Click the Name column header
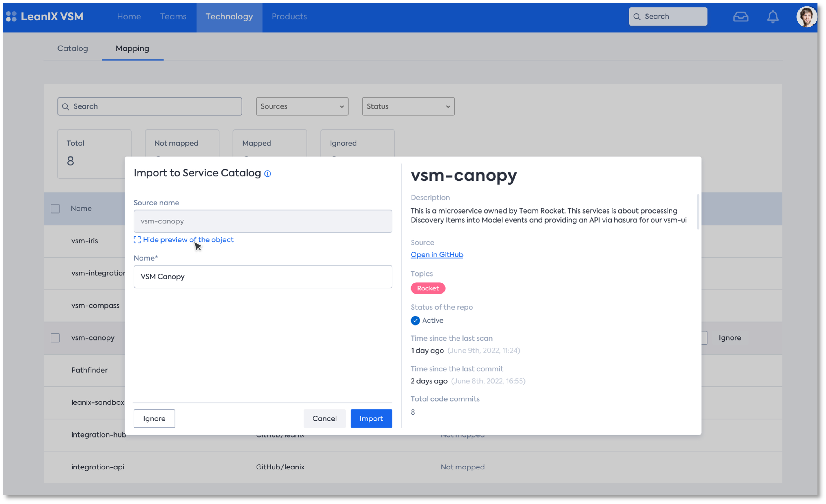The height and width of the screenshot is (504, 826). point(81,209)
